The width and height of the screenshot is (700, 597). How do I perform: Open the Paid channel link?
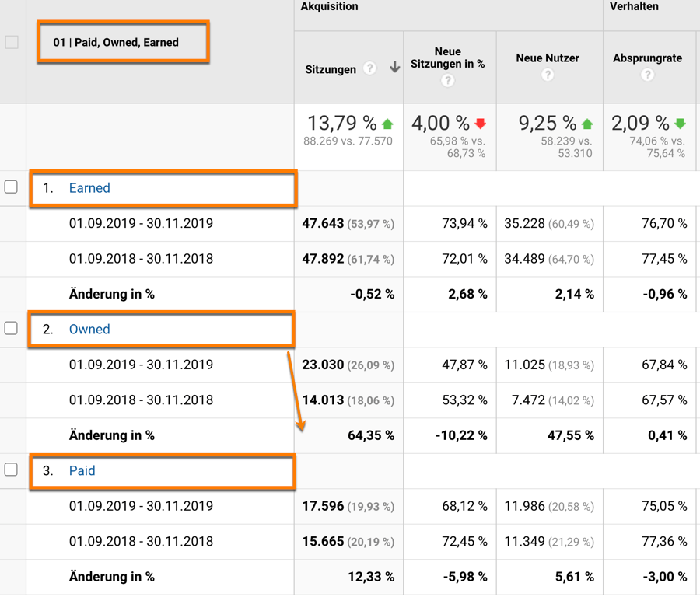point(82,471)
